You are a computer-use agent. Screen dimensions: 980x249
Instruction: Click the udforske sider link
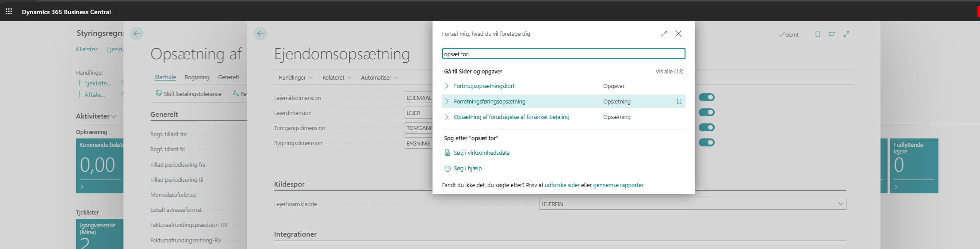click(562, 185)
